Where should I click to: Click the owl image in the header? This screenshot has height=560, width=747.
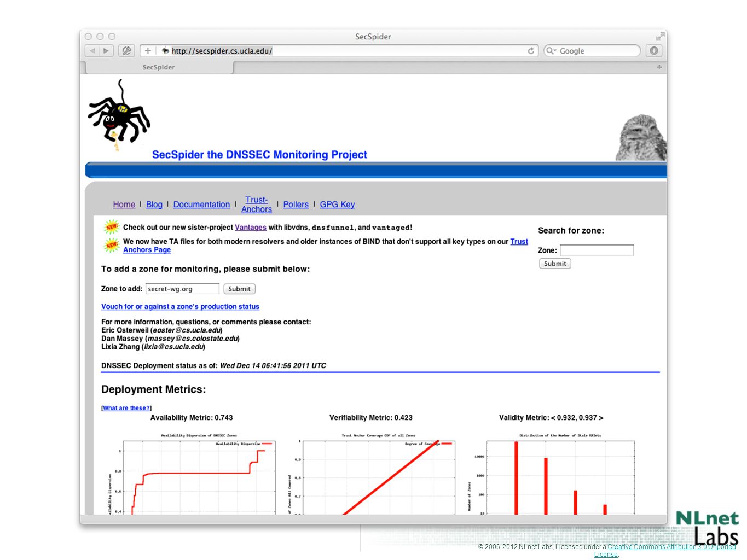[x=641, y=137]
